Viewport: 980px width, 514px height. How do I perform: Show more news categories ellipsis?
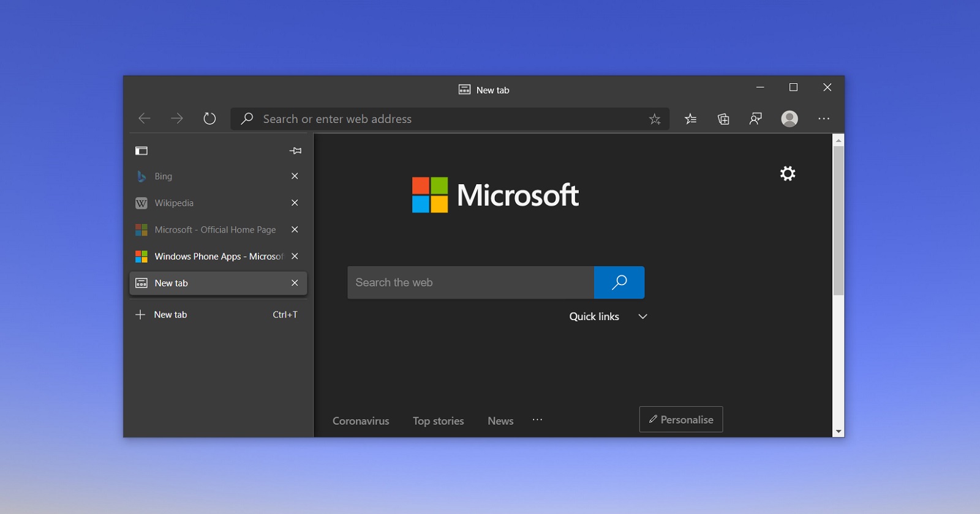(537, 420)
